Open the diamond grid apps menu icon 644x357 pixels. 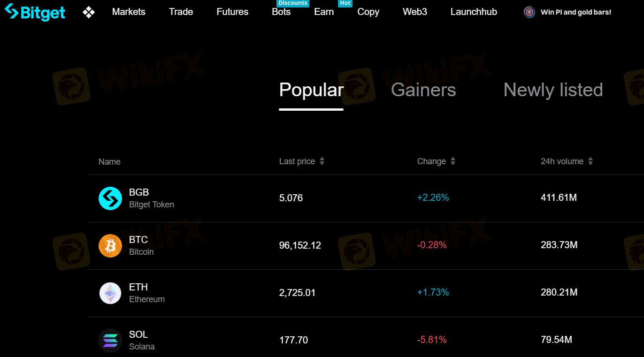(88, 12)
